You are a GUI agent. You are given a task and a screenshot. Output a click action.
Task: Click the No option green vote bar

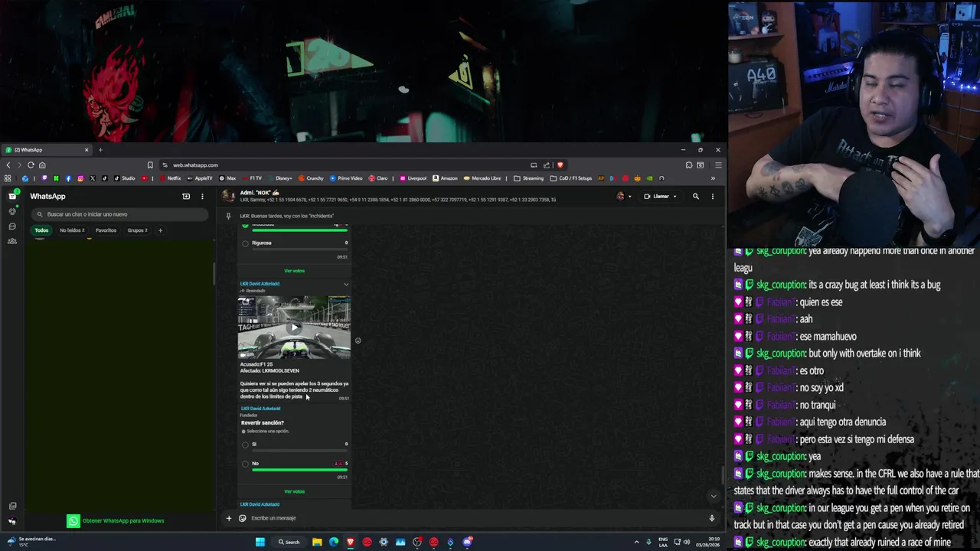point(299,470)
